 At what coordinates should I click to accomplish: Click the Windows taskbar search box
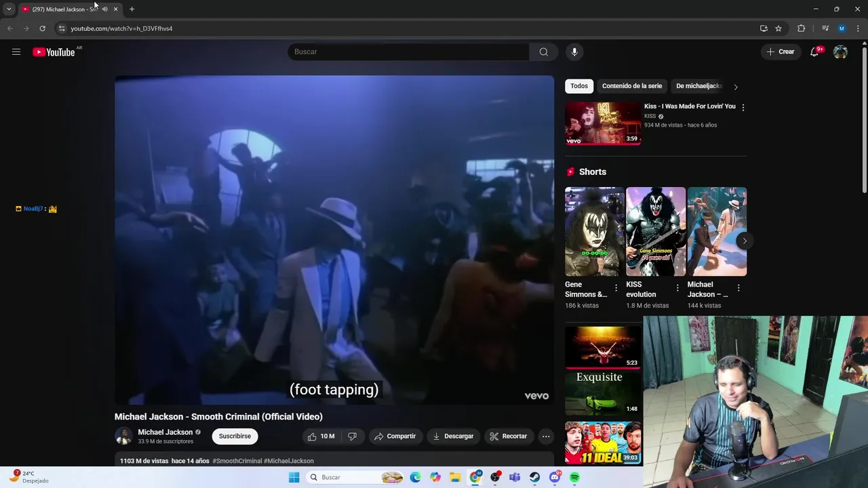(354, 477)
